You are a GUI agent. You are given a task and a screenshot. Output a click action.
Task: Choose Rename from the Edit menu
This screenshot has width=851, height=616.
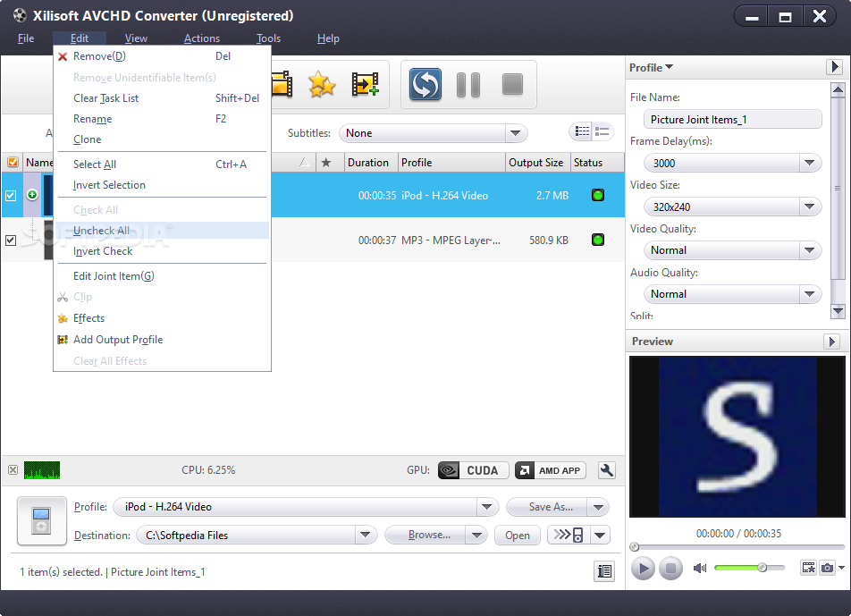[163, 119]
